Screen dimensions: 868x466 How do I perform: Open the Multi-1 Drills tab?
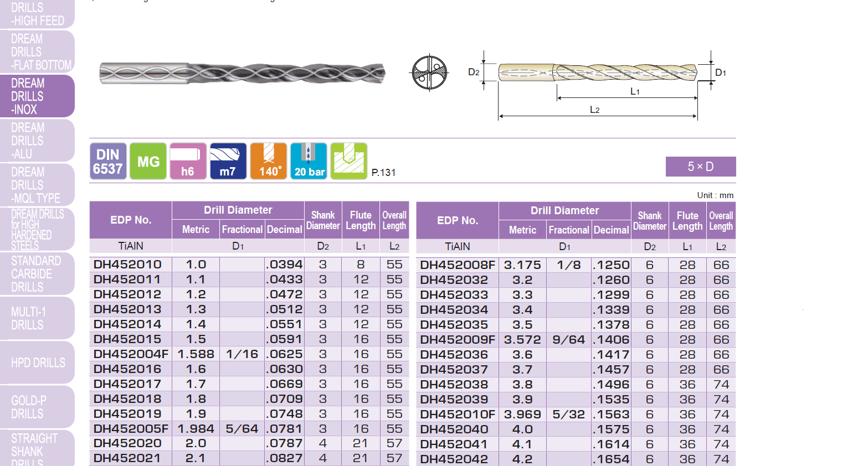click(x=37, y=318)
